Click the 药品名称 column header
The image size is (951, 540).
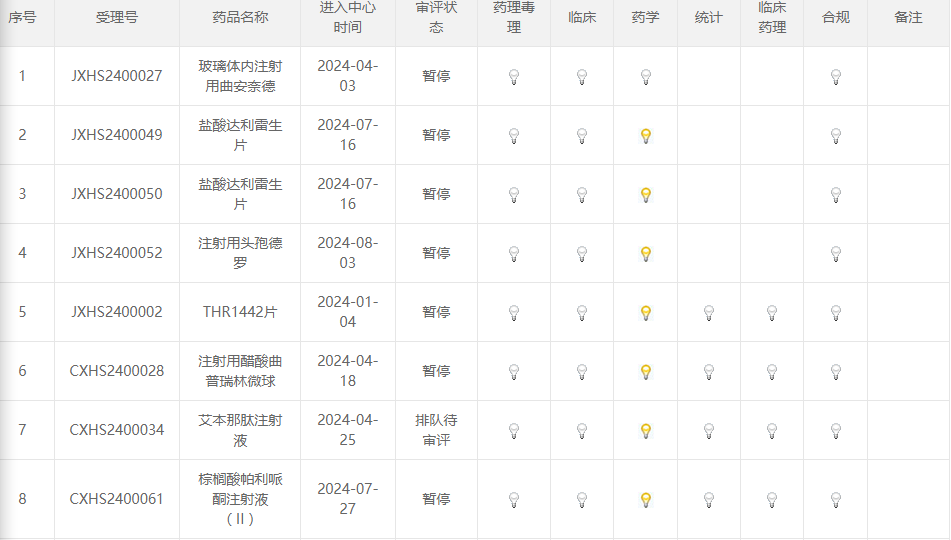coord(240,18)
